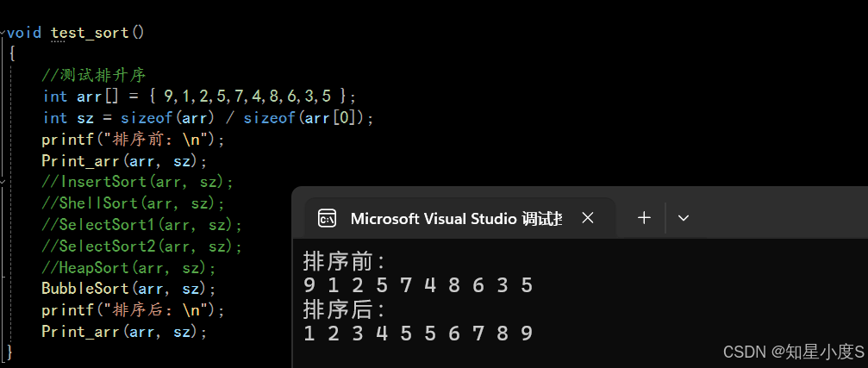The height and width of the screenshot is (368, 868).
Task: Click the sorted output 1 2 3 4 5 5 6 7 8 9
Action: point(418,334)
